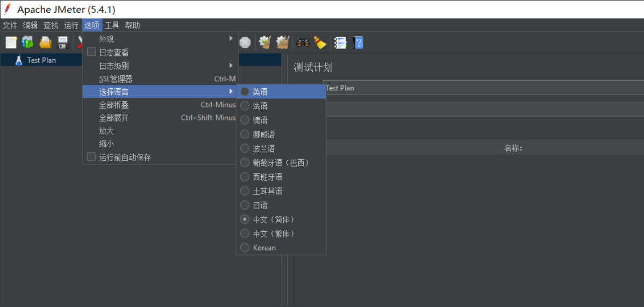The image size is (644, 307).
Task: Click the Reset Search yellow broom icon
Action: 320,42
